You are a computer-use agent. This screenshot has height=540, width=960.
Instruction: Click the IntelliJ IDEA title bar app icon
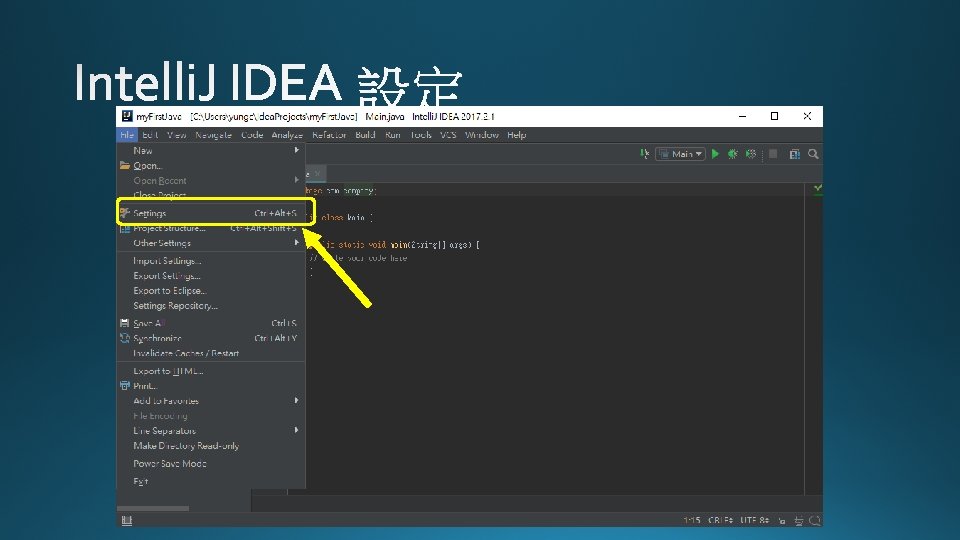pyautogui.click(x=127, y=116)
